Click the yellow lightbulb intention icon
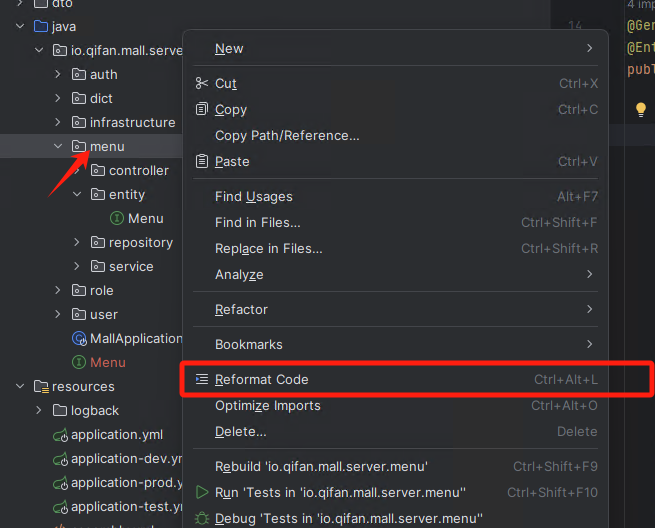655x528 pixels. tap(641, 110)
